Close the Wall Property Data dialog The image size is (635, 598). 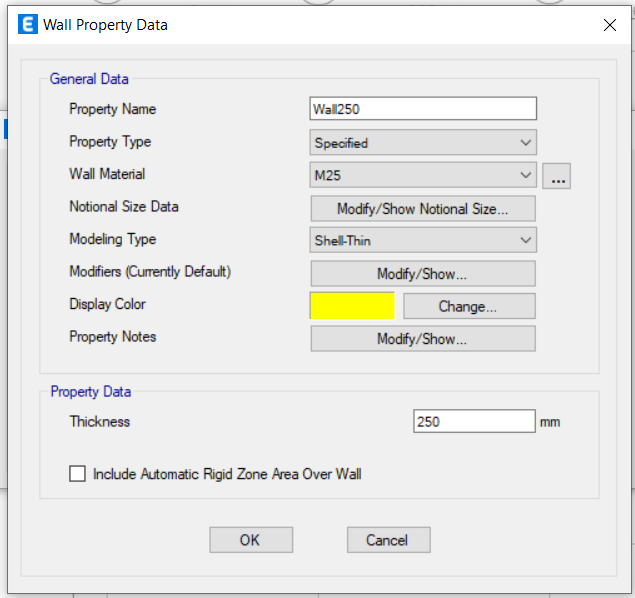[609, 25]
